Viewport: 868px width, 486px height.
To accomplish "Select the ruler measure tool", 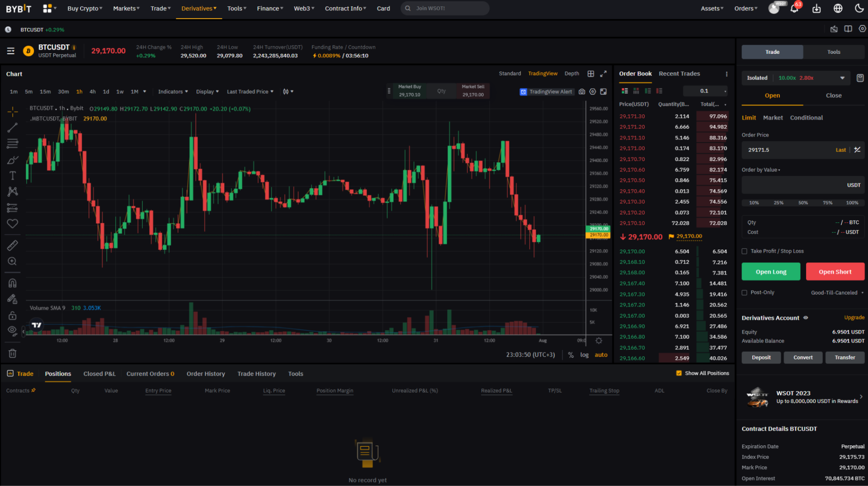I will [13, 245].
